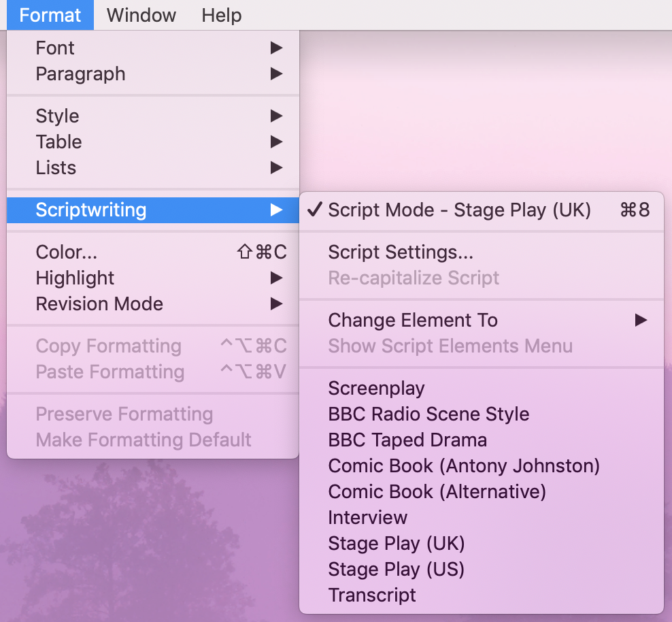Select Interview script format
672x622 pixels.
click(x=482, y=517)
